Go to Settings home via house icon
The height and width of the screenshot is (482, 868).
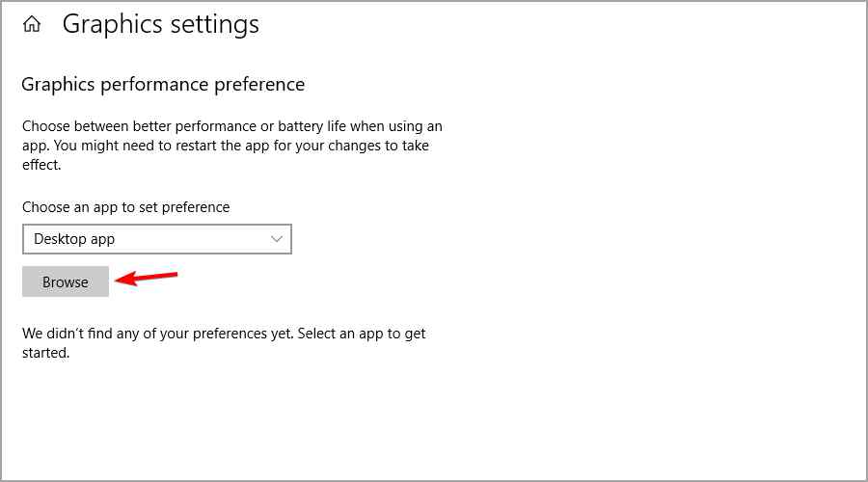pos(32,24)
